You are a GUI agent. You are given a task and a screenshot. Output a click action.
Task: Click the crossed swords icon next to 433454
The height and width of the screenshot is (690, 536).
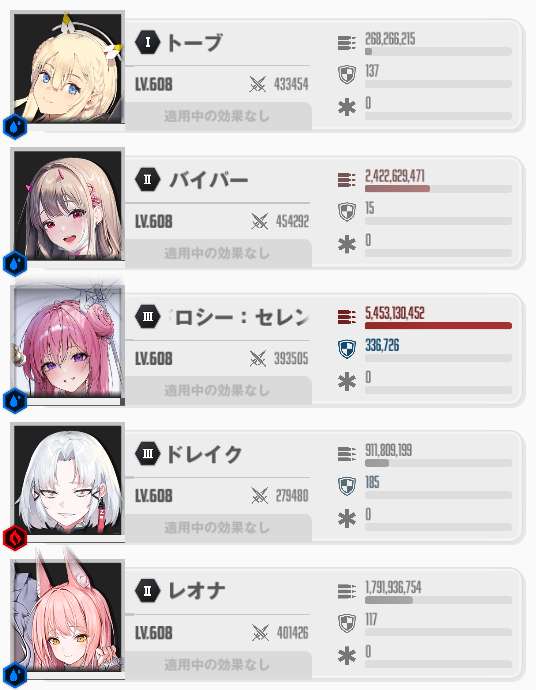tap(258, 84)
